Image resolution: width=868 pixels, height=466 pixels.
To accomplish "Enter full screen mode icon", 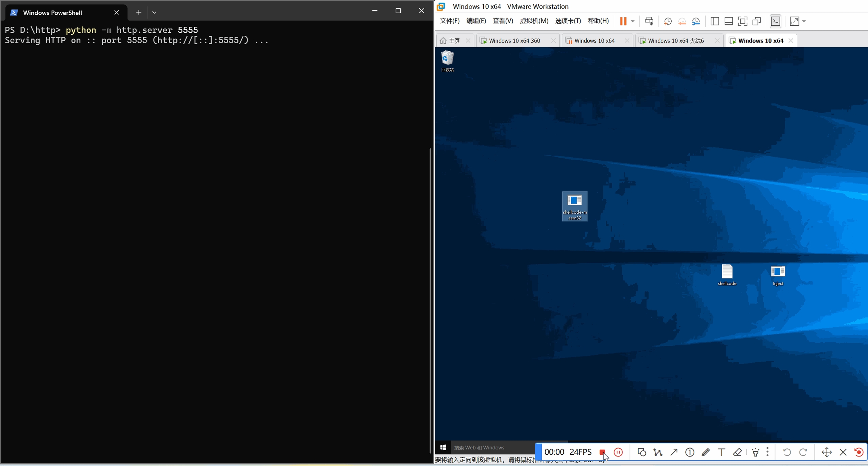I will pyautogui.click(x=742, y=21).
